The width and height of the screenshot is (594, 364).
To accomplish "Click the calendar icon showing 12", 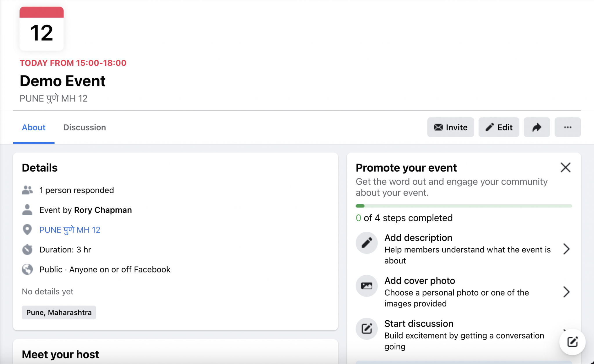I will pyautogui.click(x=41, y=28).
